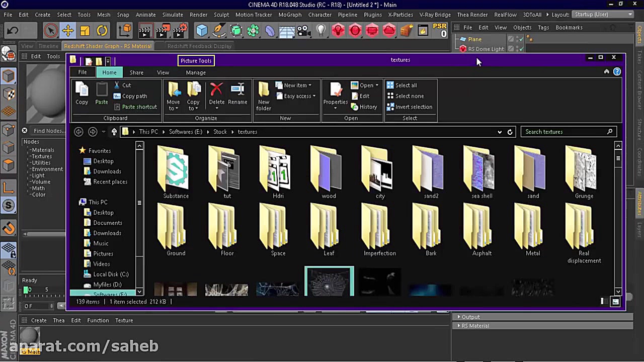Select the Rotate tool in the toolbar
This screenshot has width=644, height=362.
point(101,31)
